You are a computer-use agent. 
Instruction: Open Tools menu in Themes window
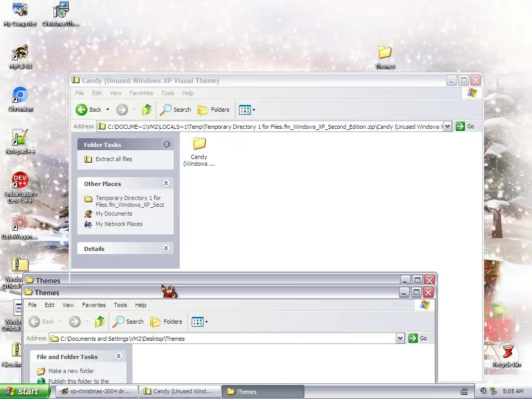click(x=121, y=305)
